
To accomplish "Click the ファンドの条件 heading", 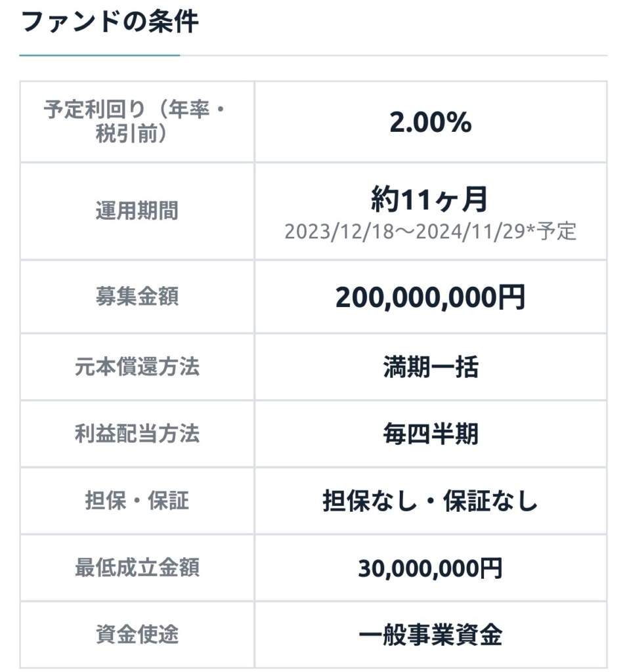I will pos(109,22).
